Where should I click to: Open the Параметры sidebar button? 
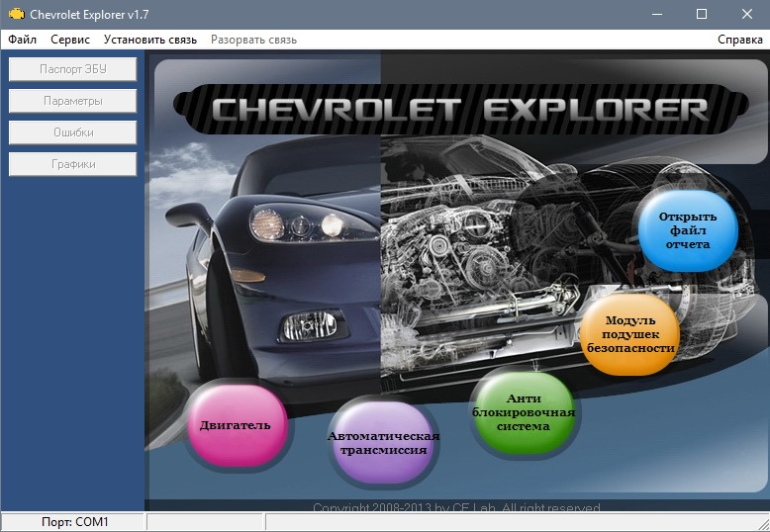click(72, 101)
